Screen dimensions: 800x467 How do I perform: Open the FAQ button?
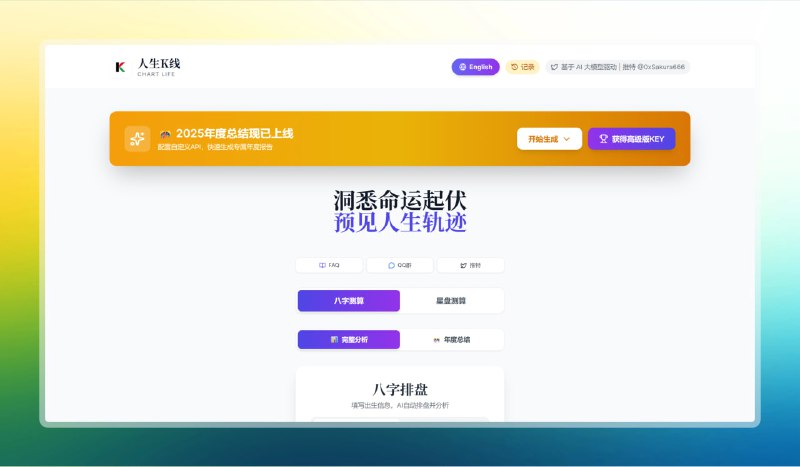[x=329, y=265]
